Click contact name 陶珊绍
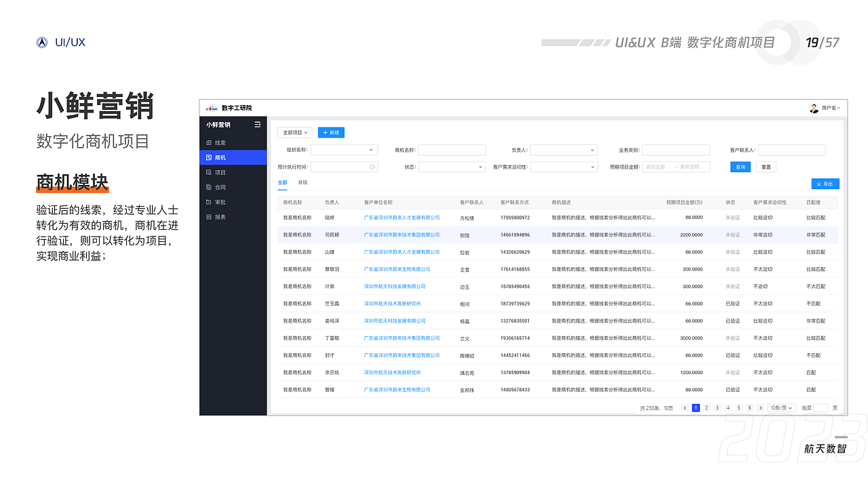 (x=467, y=356)
